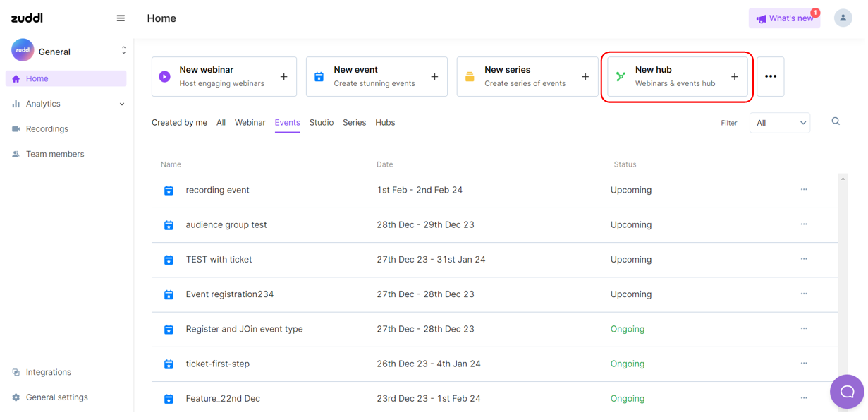The image size is (868, 420).
Task: Open row options for recording event
Action: click(x=803, y=190)
